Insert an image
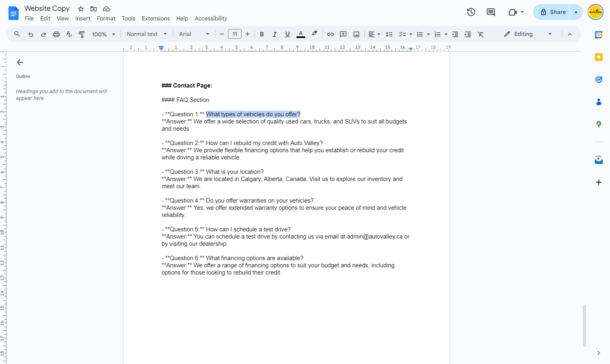 pyautogui.click(x=356, y=34)
